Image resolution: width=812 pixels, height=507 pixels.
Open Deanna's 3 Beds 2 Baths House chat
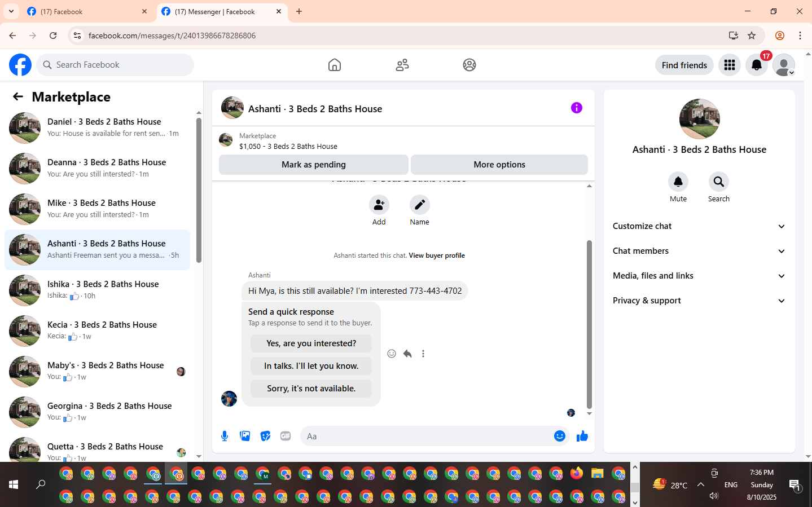coord(98,169)
